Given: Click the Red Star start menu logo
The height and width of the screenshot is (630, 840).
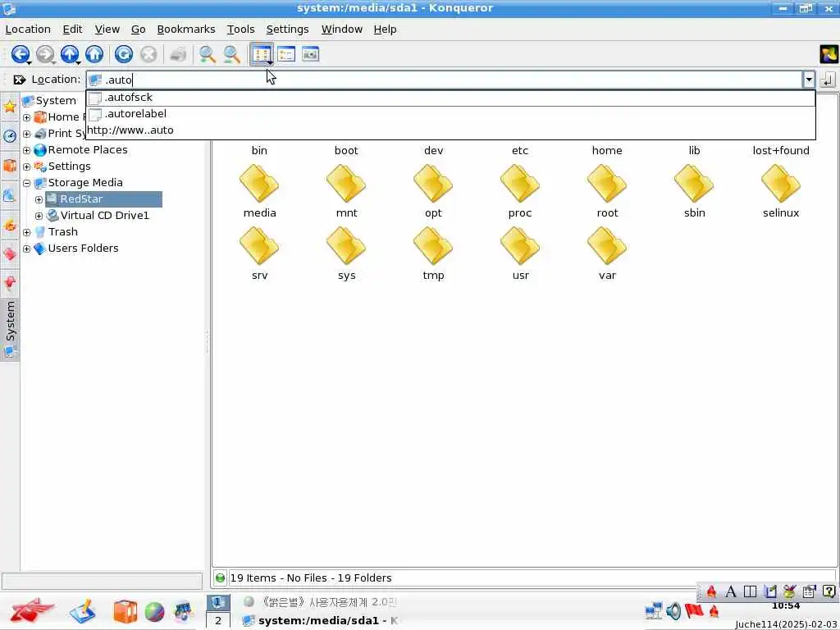Looking at the screenshot, I should point(32,611).
